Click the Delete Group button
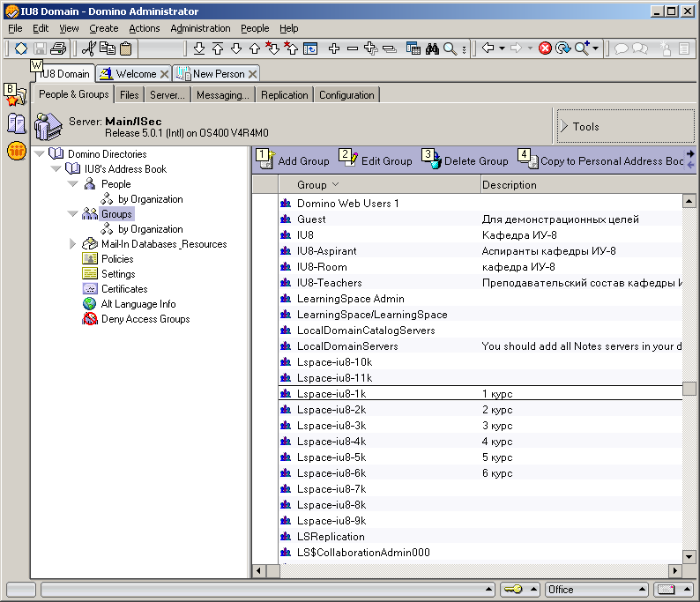Viewport: 700px width, 602px height. [x=465, y=160]
